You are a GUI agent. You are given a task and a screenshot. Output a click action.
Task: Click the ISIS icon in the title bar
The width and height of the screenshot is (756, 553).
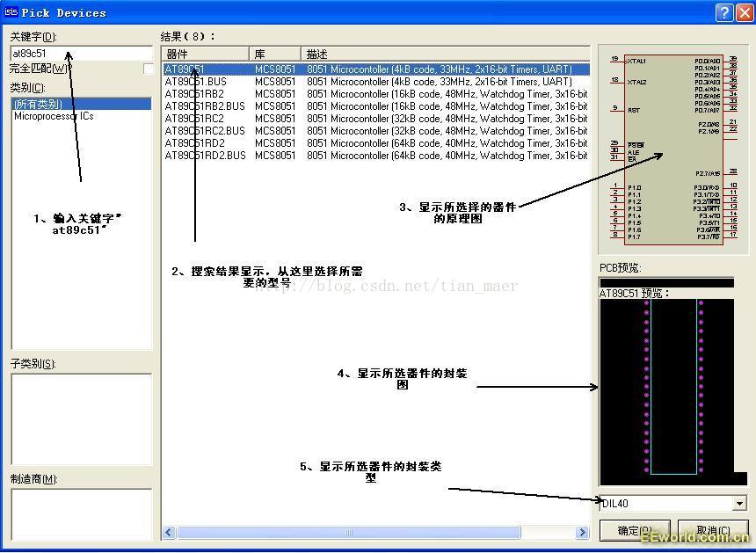tap(11, 12)
